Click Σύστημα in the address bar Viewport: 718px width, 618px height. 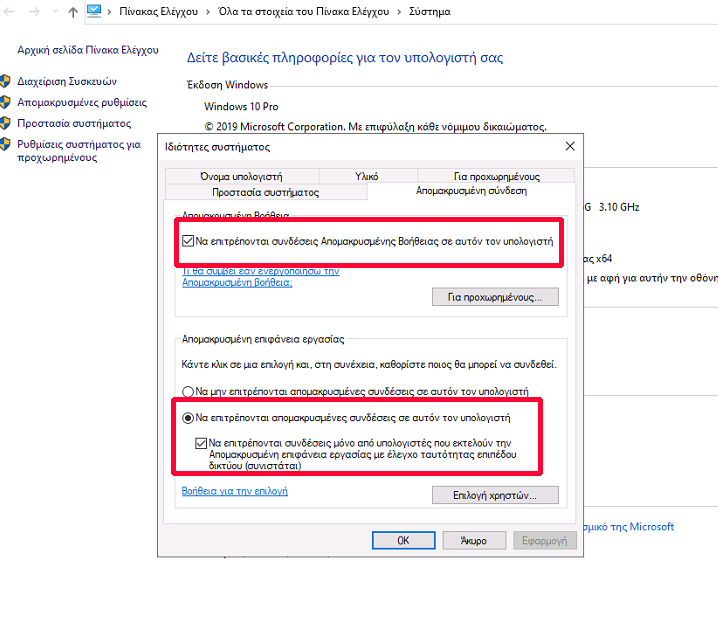point(430,12)
